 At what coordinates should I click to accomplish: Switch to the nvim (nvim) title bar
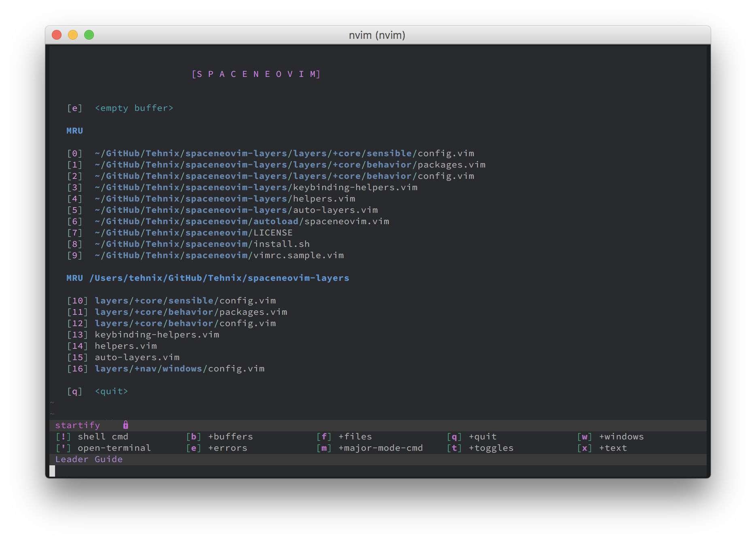tap(377, 35)
